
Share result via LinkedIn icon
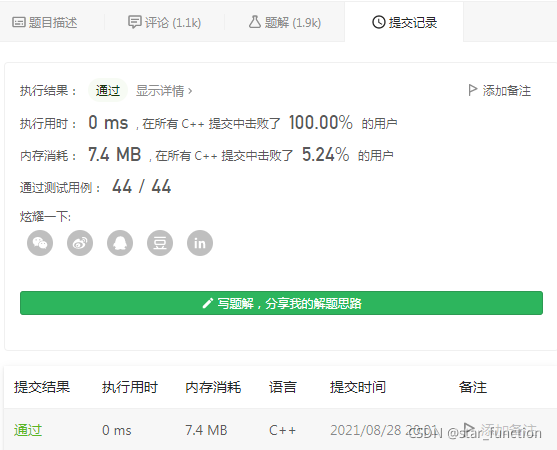point(200,243)
